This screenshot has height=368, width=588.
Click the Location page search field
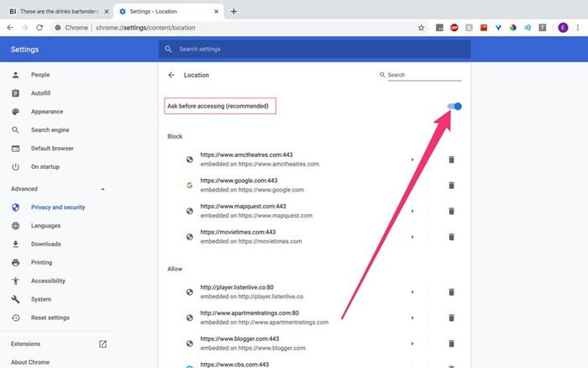[x=424, y=75]
